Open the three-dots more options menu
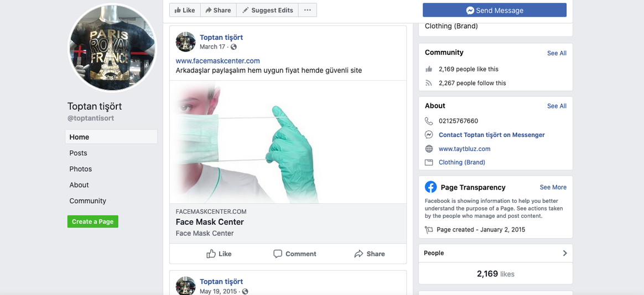 308,10
